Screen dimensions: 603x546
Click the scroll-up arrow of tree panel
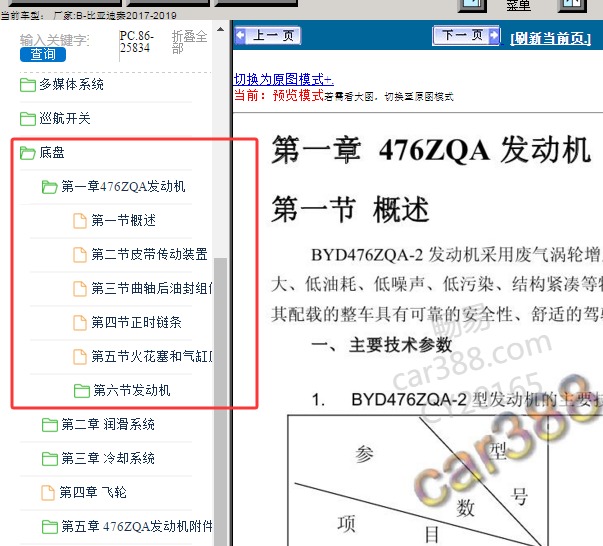(x=220, y=29)
